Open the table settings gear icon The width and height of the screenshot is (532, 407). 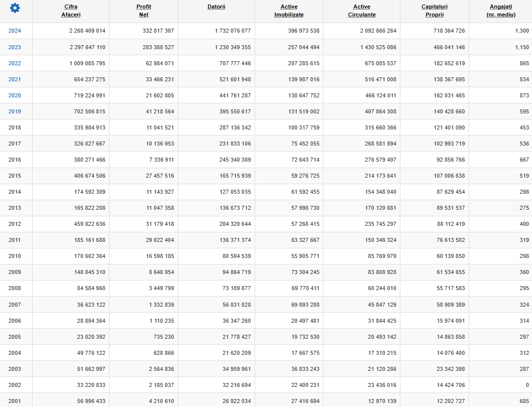15,8
